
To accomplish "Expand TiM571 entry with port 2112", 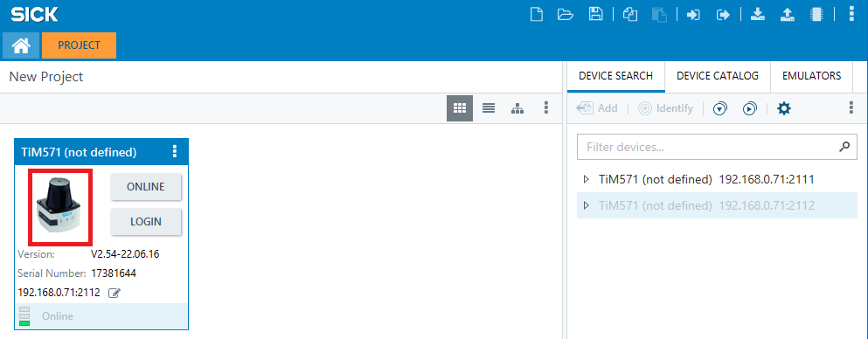I will 587,205.
